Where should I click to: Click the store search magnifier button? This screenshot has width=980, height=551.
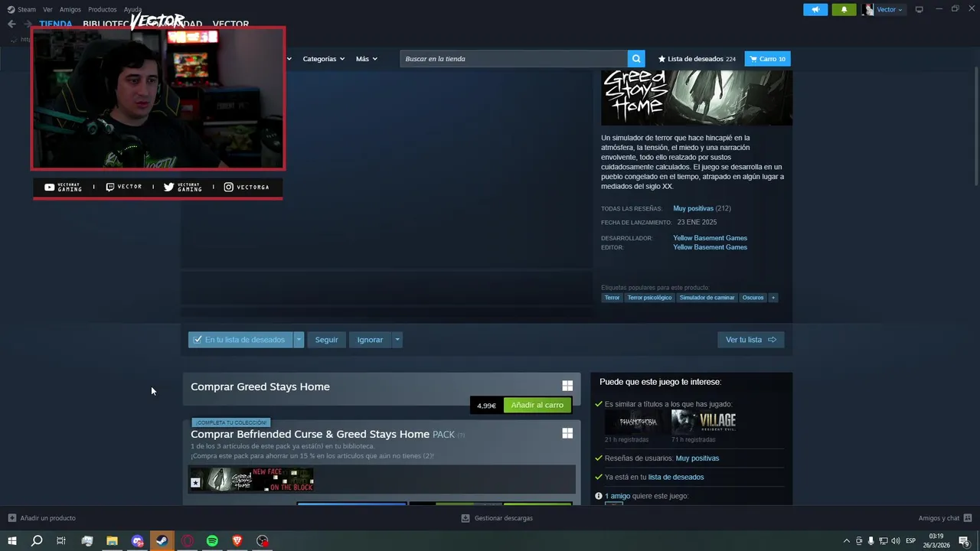[x=636, y=59]
